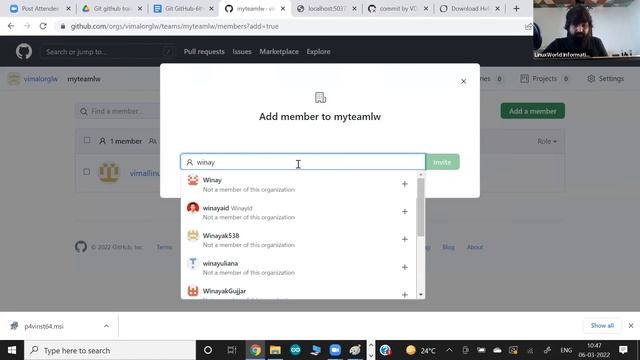Click winayuliana's avatar in suggestions
This screenshot has width=640, height=360.
point(193,263)
